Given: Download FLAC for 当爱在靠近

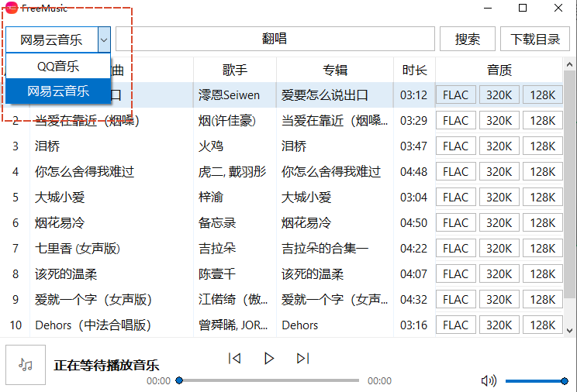Looking at the screenshot, I should (455, 121).
